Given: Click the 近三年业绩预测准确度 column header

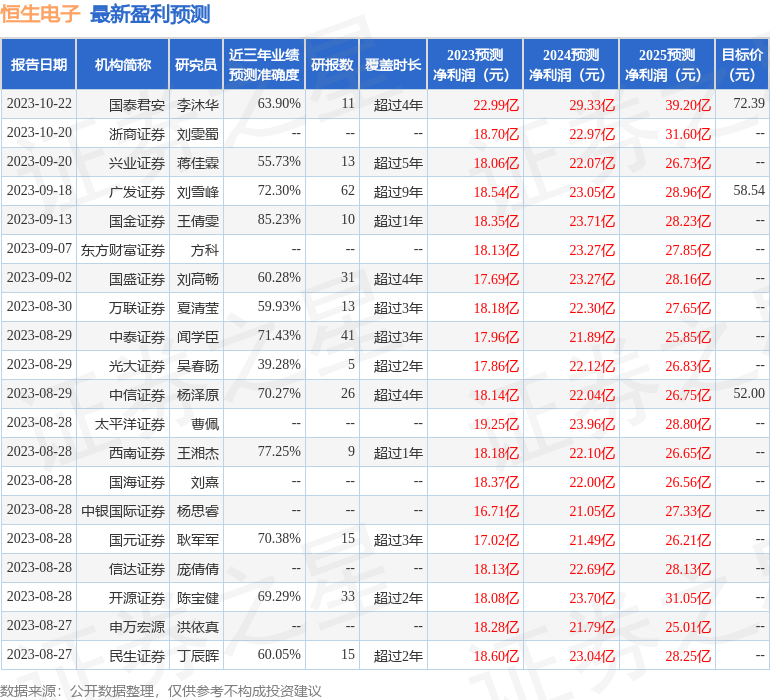Looking at the screenshot, I should tap(264, 64).
